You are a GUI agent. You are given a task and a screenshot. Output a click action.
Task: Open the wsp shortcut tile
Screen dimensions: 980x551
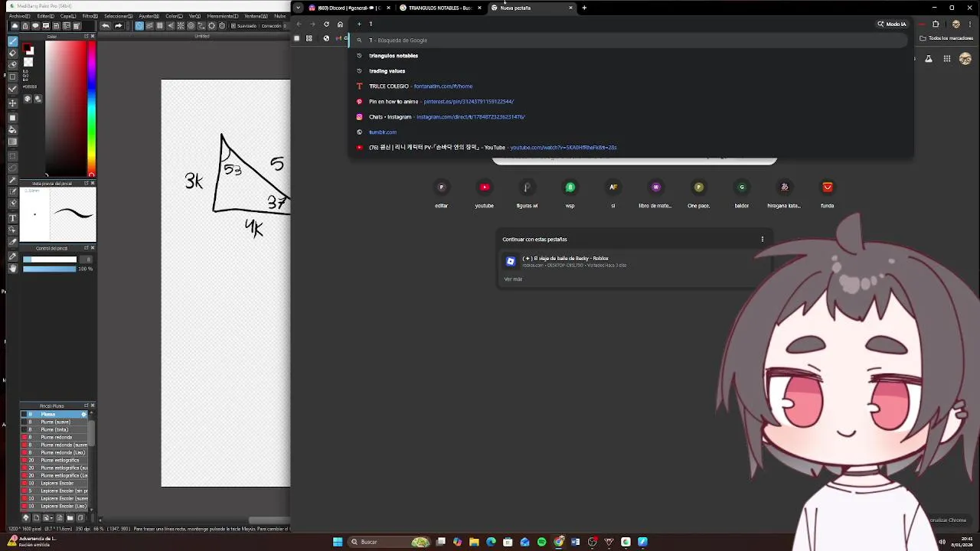click(x=570, y=193)
